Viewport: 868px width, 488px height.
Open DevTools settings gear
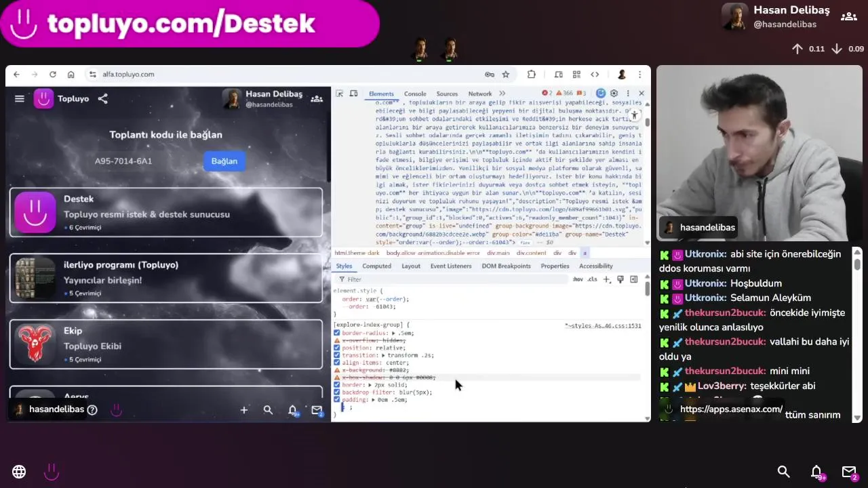[614, 94]
